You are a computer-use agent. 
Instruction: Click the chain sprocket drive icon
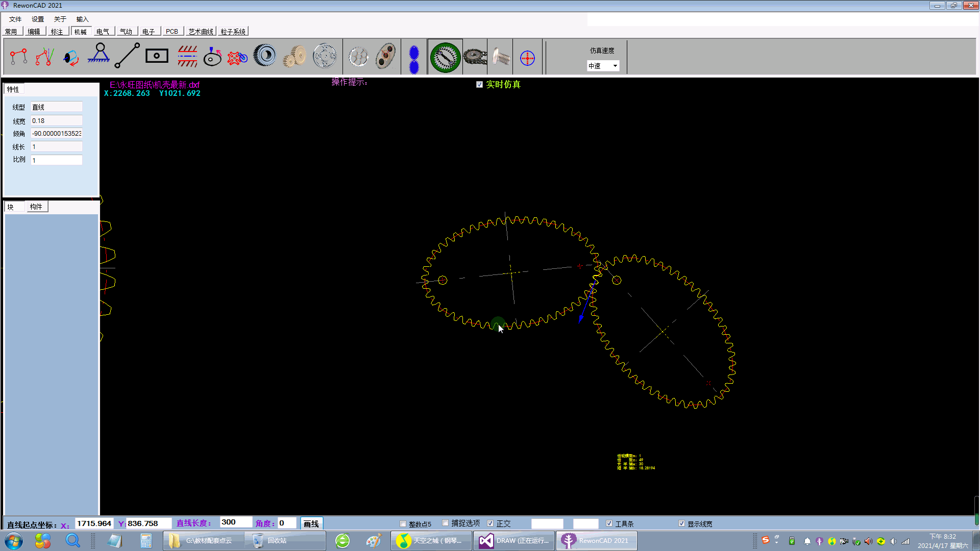(x=475, y=56)
